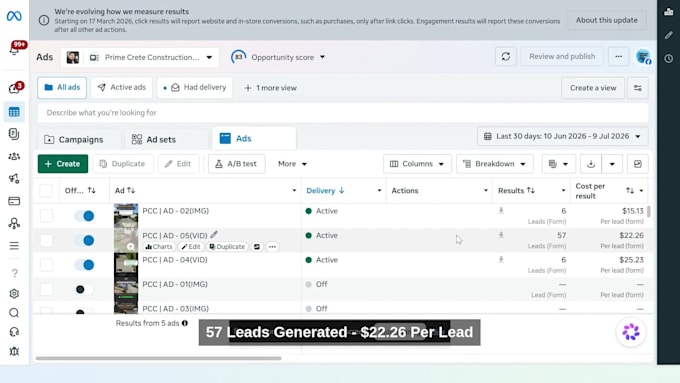Click the green Create button
This screenshot has width=680, height=383.
tap(62, 164)
